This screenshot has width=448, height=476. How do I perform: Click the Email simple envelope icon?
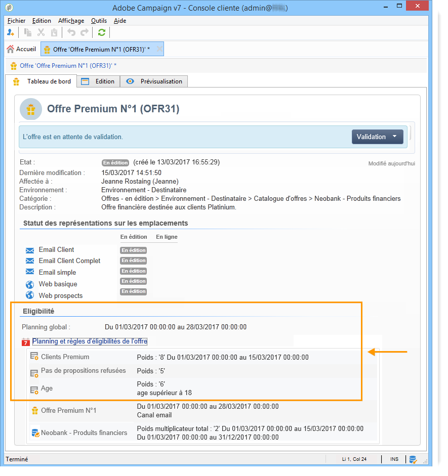(x=30, y=272)
